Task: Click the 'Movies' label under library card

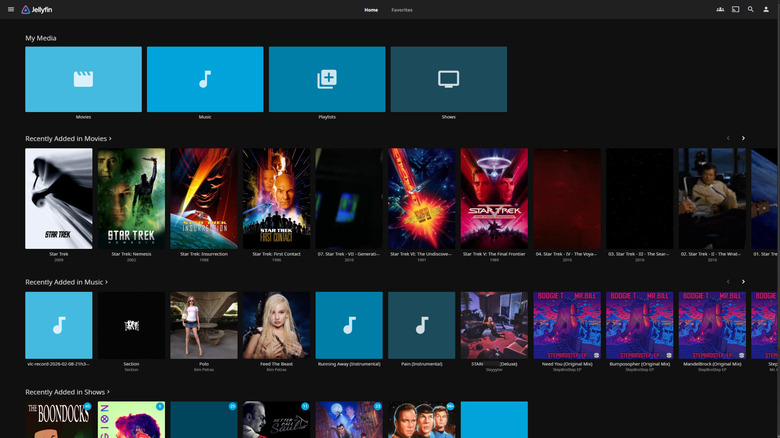Action: click(x=84, y=117)
